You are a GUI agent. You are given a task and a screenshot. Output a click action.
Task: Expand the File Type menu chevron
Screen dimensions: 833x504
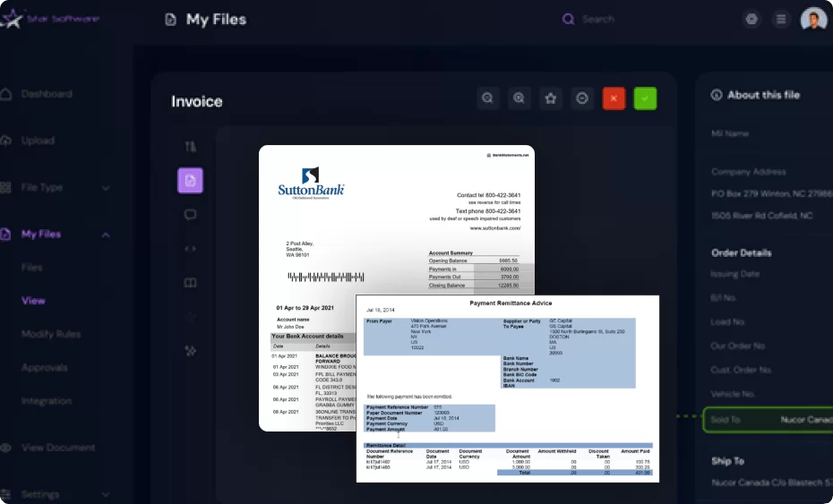pos(106,188)
